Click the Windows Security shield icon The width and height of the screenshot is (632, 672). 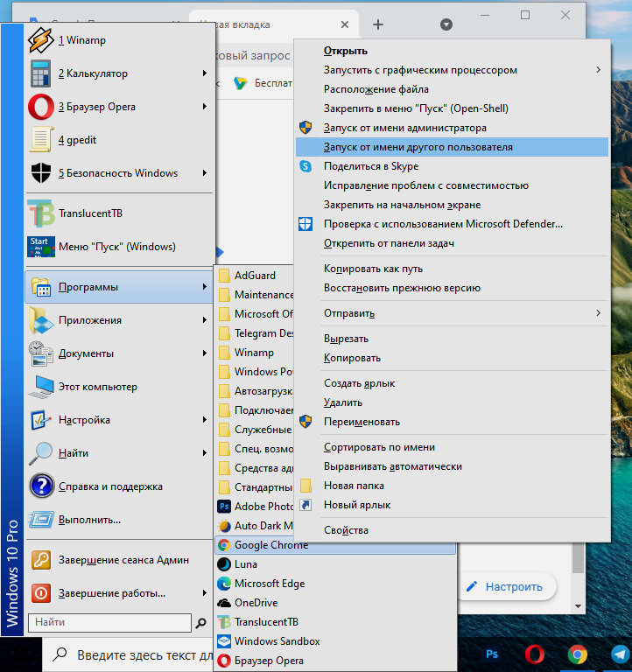pyautogui.click(x=41, y=173)
